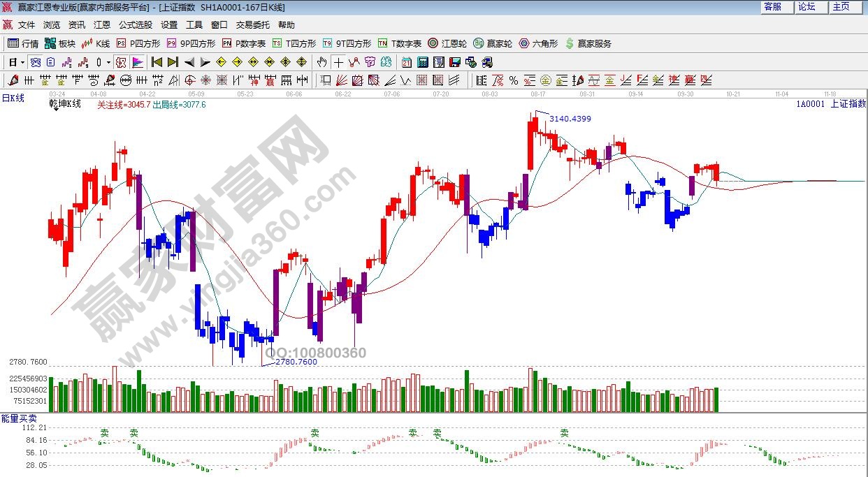Click the 客服 button at top right

tap(773, 7)
